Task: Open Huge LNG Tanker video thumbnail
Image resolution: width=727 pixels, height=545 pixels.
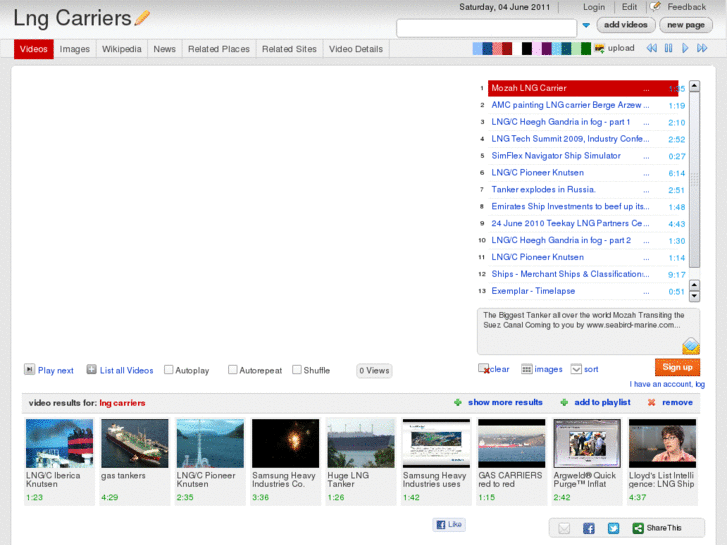Action: point(361,443)
